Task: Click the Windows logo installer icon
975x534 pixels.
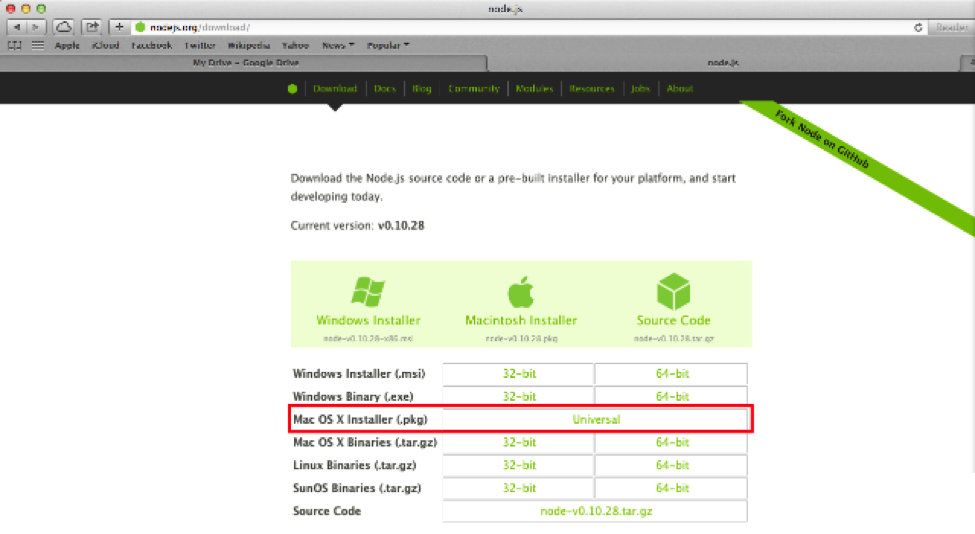Action: pyautogui.click(x=368, y=292)
